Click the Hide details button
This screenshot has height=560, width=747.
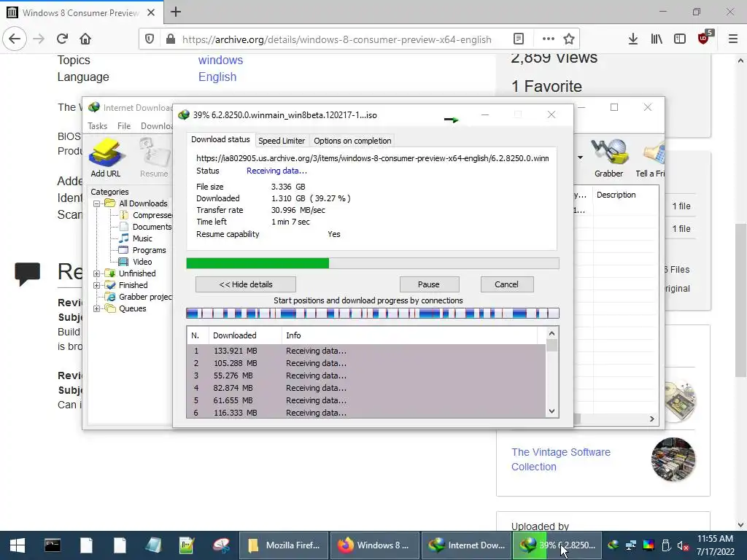(246, 284)
